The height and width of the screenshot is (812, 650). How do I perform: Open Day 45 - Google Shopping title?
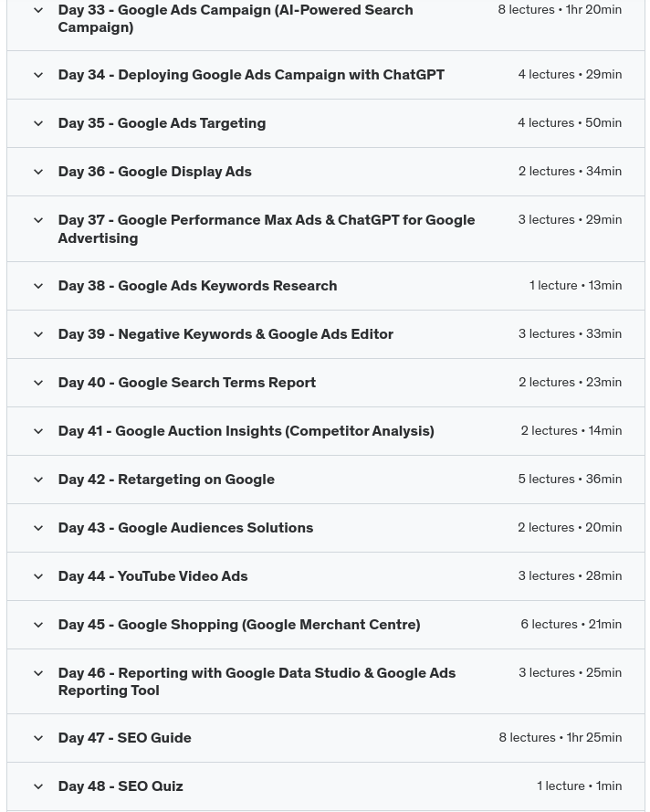click(x=238, y=625)
